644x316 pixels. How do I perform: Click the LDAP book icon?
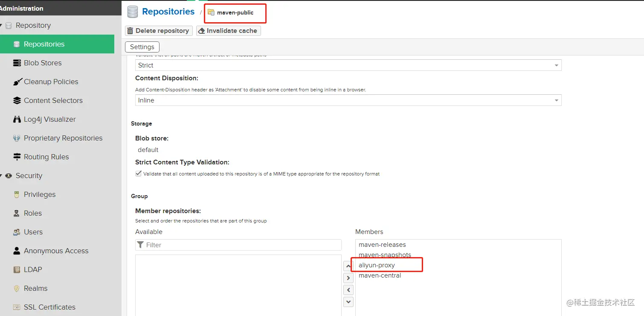point(17,270)
